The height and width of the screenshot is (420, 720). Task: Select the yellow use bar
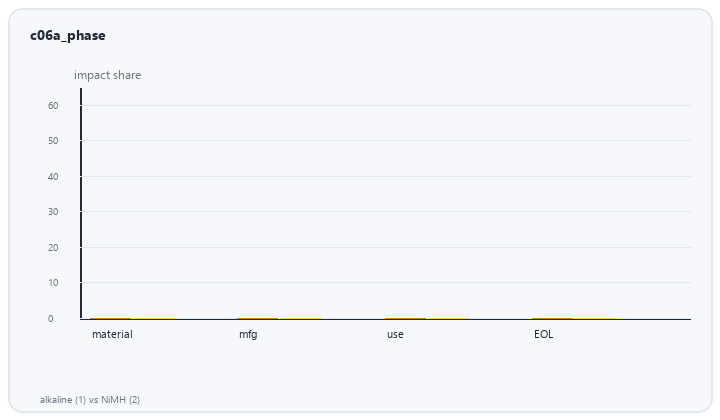(x=449, y=319)
